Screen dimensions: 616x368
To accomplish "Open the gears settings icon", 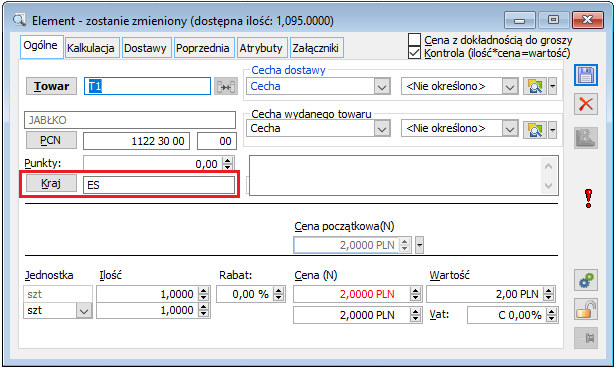I will [x=586, y=280].
